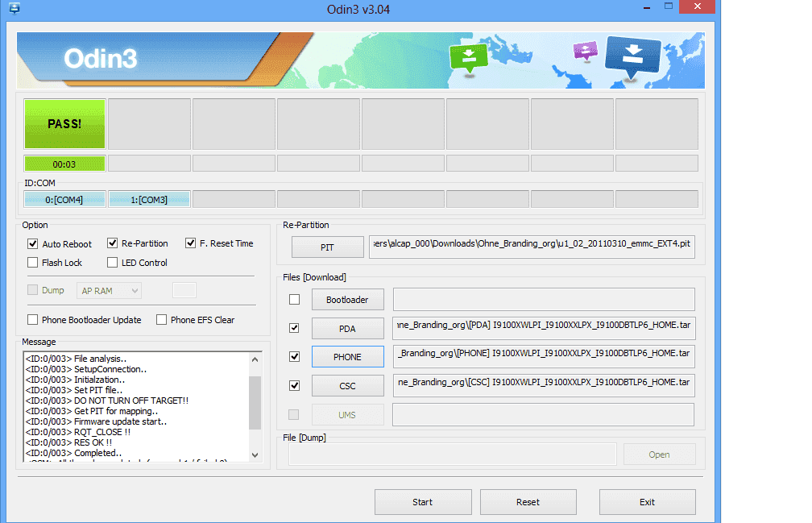
Task: Minimize the Odin3 window
Action: point(647,7)
